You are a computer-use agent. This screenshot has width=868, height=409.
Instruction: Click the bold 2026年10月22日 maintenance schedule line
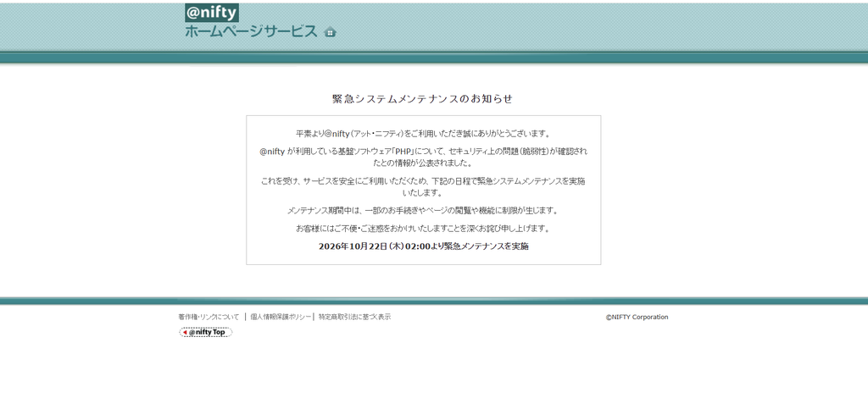424,246
